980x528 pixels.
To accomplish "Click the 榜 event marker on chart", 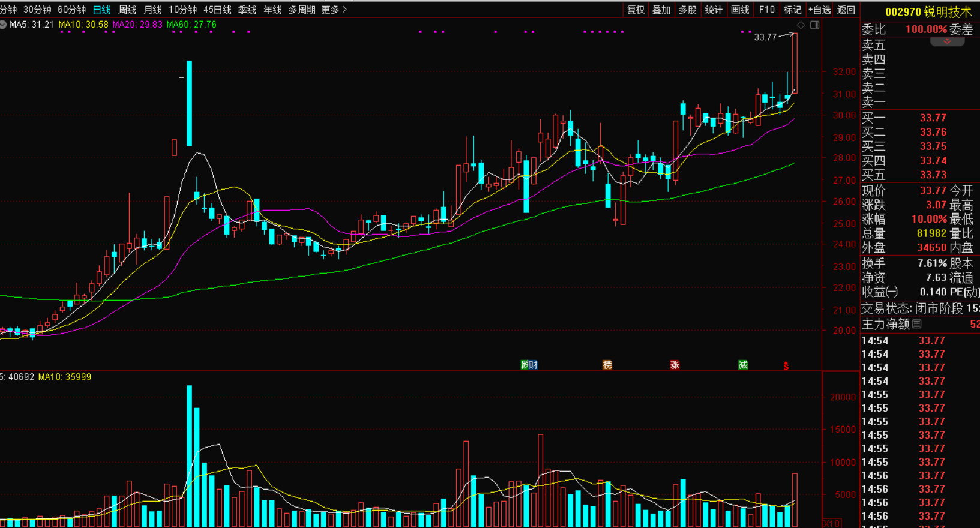I will [x=607, y=365].
